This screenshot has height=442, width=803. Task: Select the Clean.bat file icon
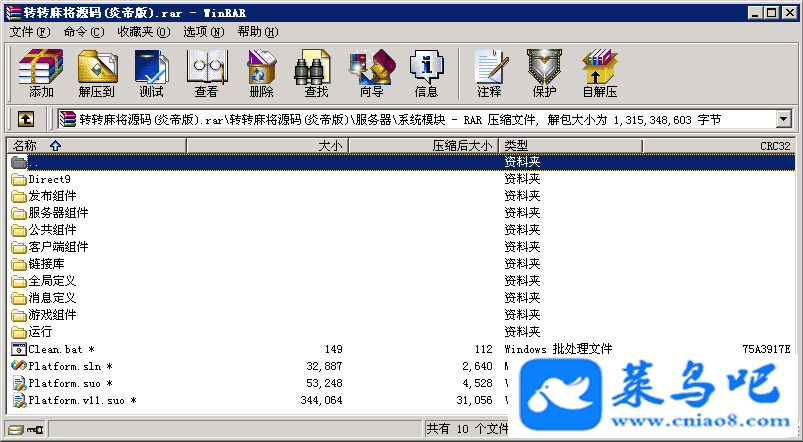point(19,349)
